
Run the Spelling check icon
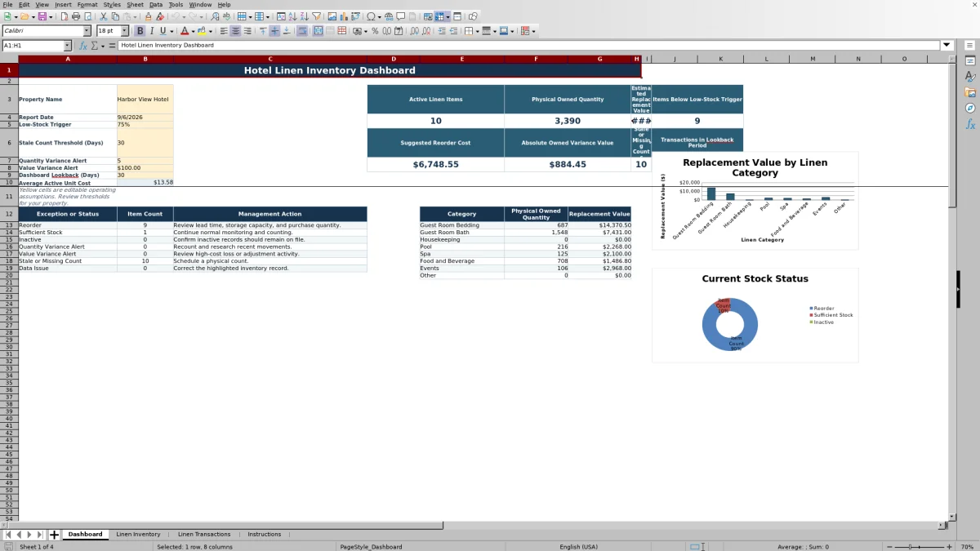coord(226,16)
